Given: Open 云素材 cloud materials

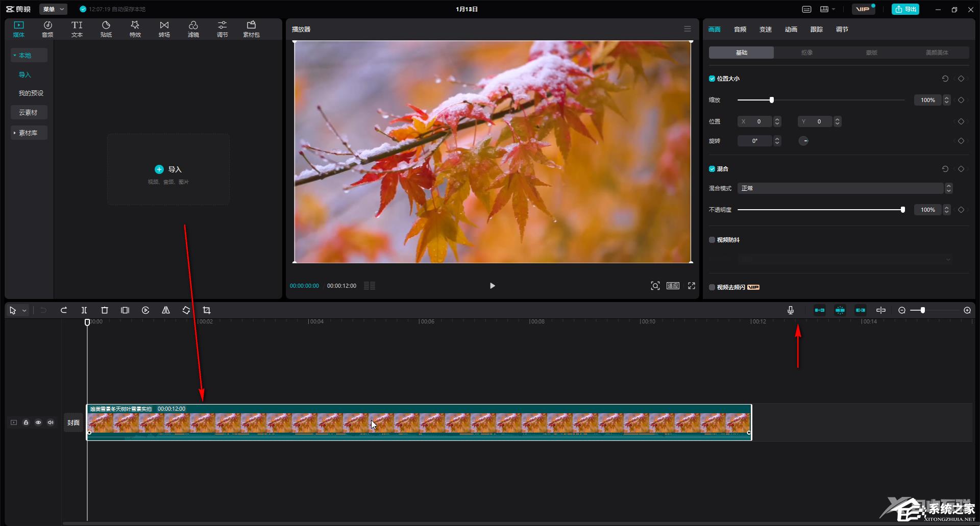Looking at the screenshot, I should pos(29,112).
